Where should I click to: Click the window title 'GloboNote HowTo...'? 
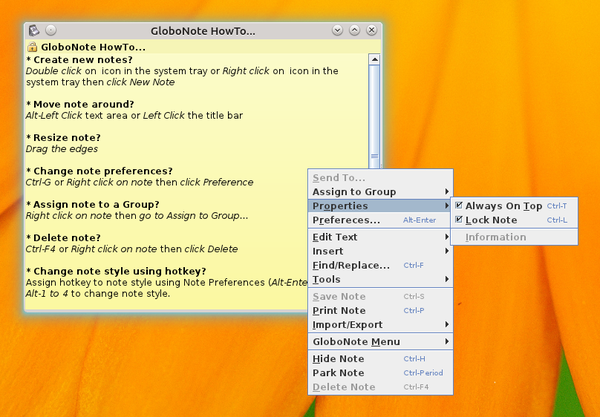(x=203, y=31)
